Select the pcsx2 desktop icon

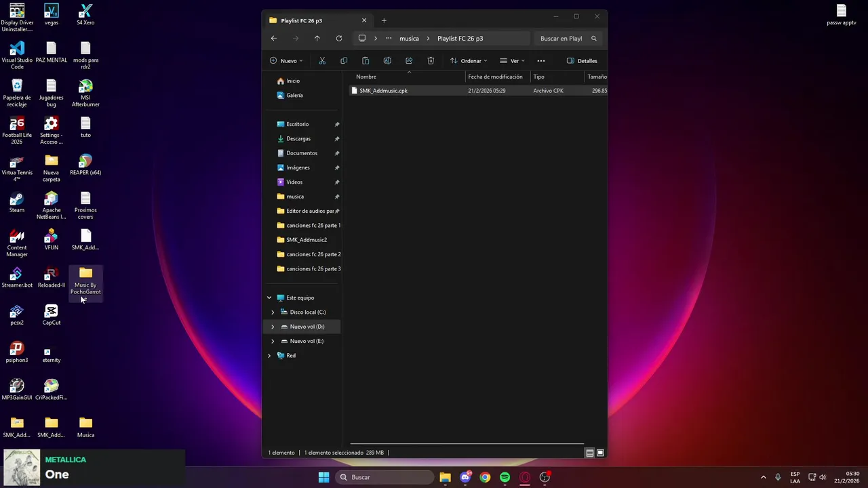coord(17,315)
